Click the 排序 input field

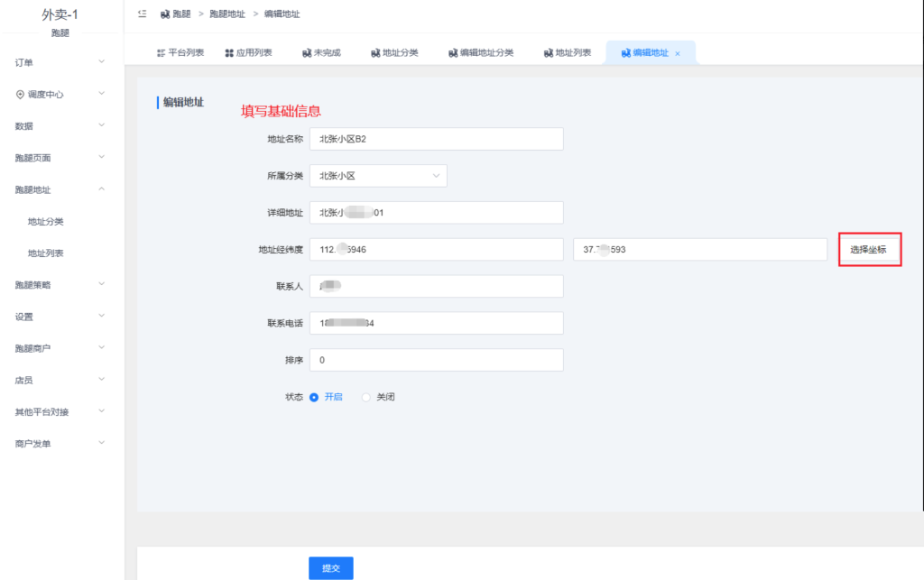pos(436,360)
